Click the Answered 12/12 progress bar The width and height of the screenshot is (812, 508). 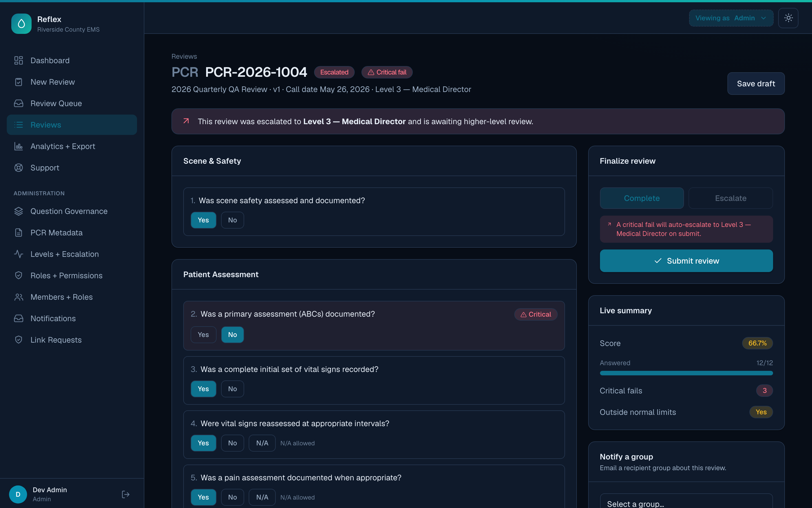click(x=686, y=373)
